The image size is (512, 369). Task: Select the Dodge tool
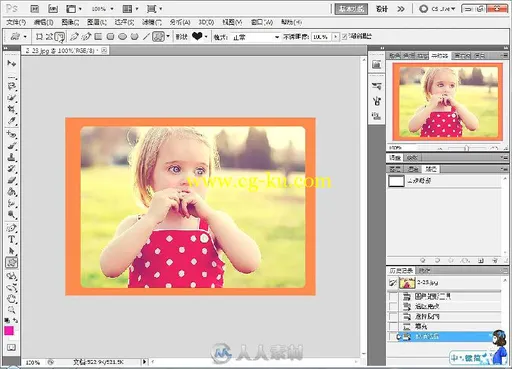click(11, 214)
